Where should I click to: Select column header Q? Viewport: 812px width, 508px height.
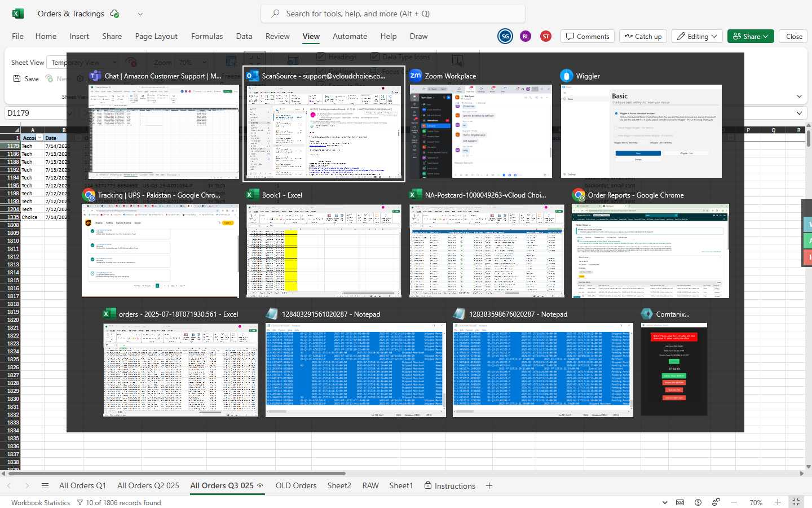pyautogui.click(x=773, y=130)
